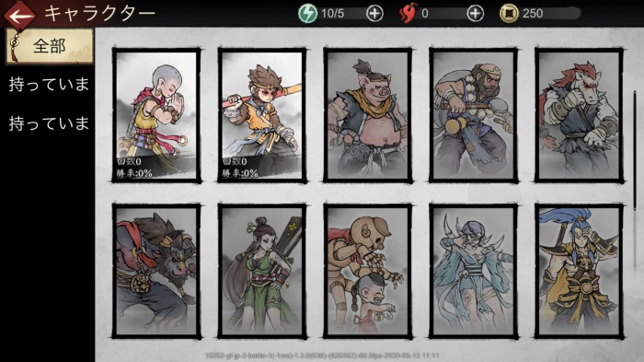Select the golden-armored blue-haired warrior card

[x=579, y=271]
